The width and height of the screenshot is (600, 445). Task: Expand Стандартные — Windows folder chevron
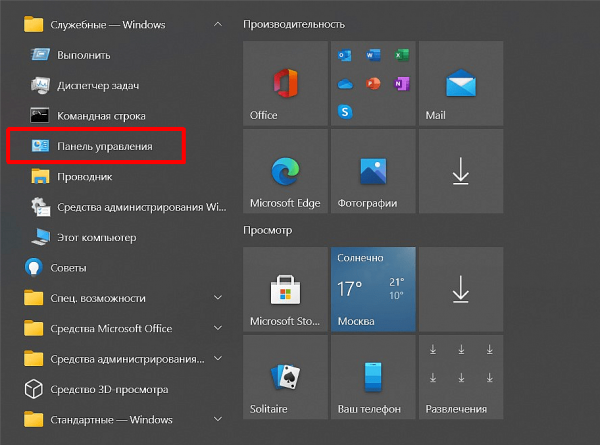(218, 419)
